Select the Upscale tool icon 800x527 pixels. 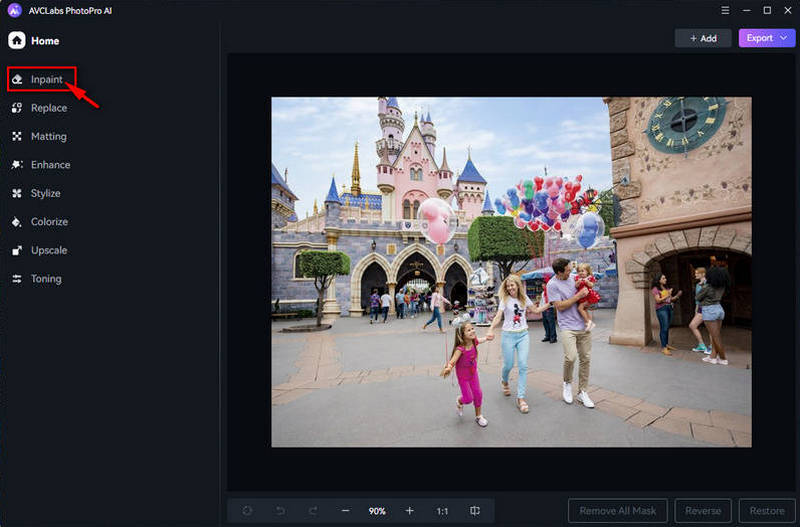click(17, 250)
